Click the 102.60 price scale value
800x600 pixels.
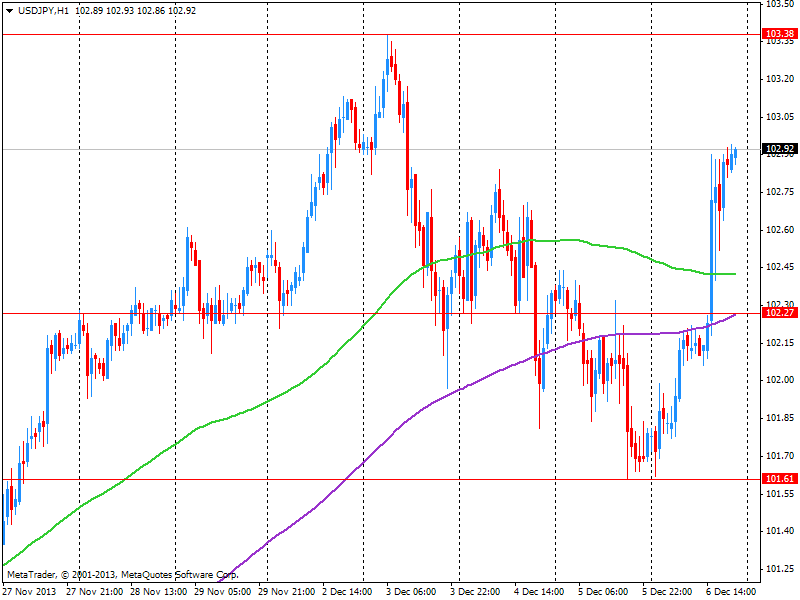coord(780,230)
